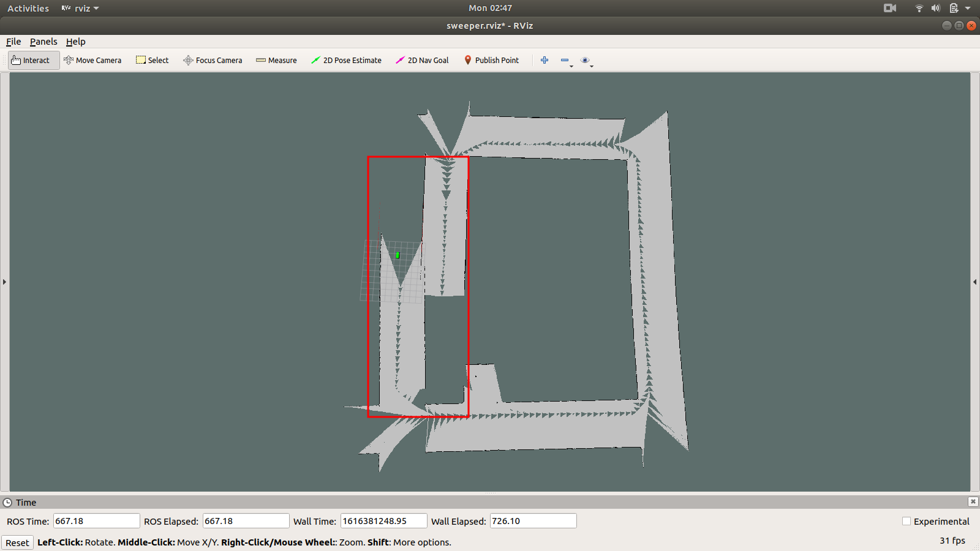The image size is (980, 551).
Task: Open the Mon 02:47 clock menu
Action: [490, 8]
